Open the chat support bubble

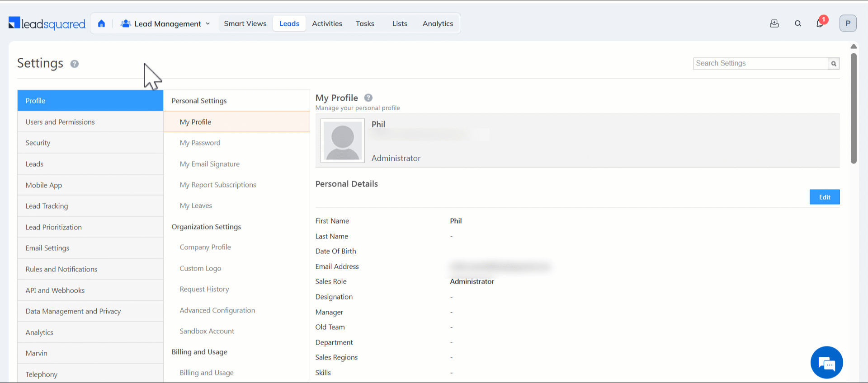click(x=826, y=363)
